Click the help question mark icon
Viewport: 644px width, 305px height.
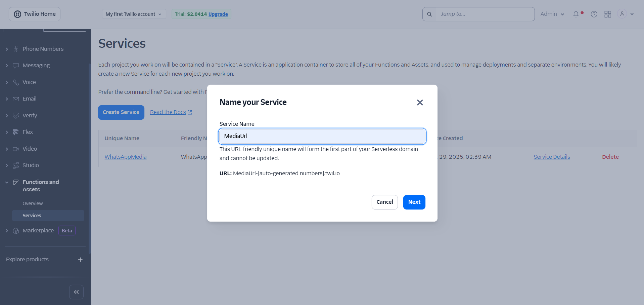594,14
